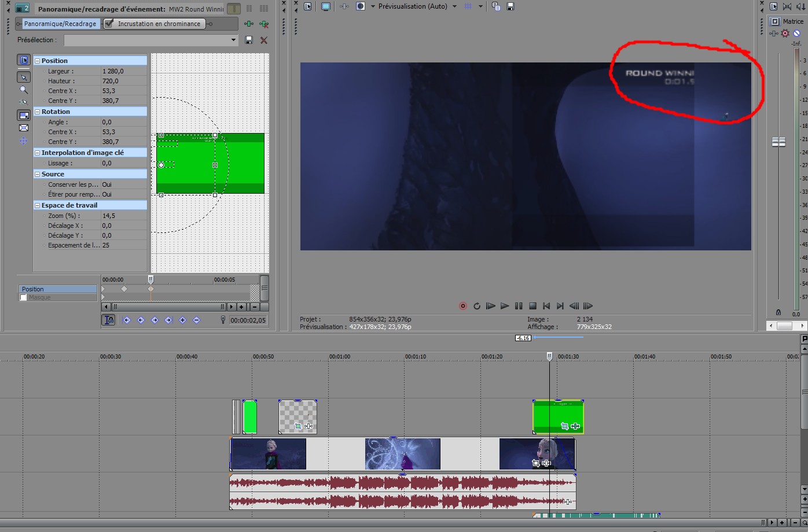Image resolution: width=808 pixels, height=532 pixels.
Task: Go to first keyframe
Action: (127, 320)
